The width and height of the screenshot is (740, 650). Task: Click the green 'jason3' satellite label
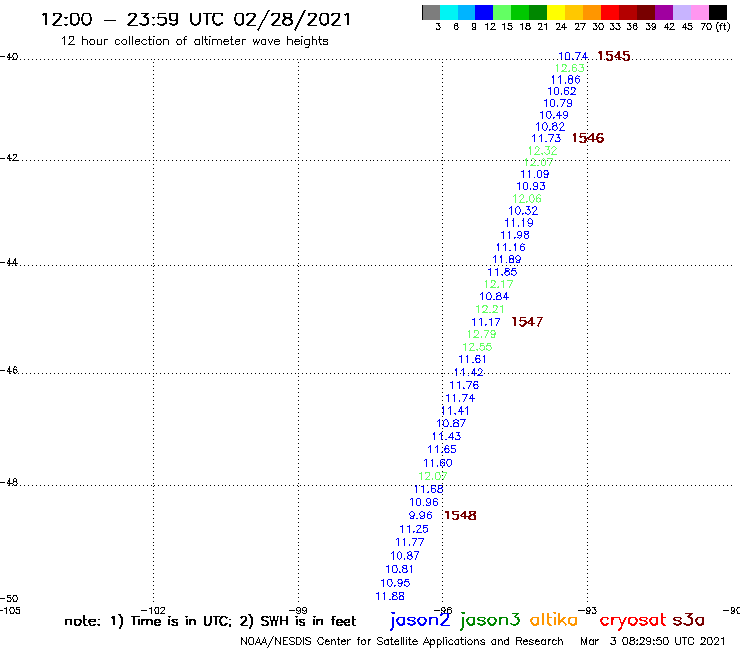(490, 620)
